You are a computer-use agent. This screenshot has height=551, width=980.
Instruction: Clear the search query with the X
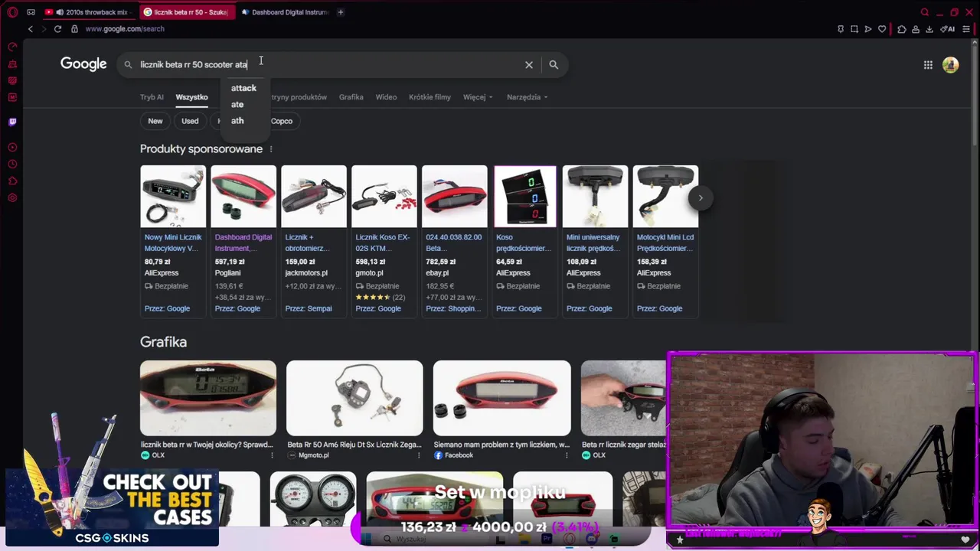529,65
